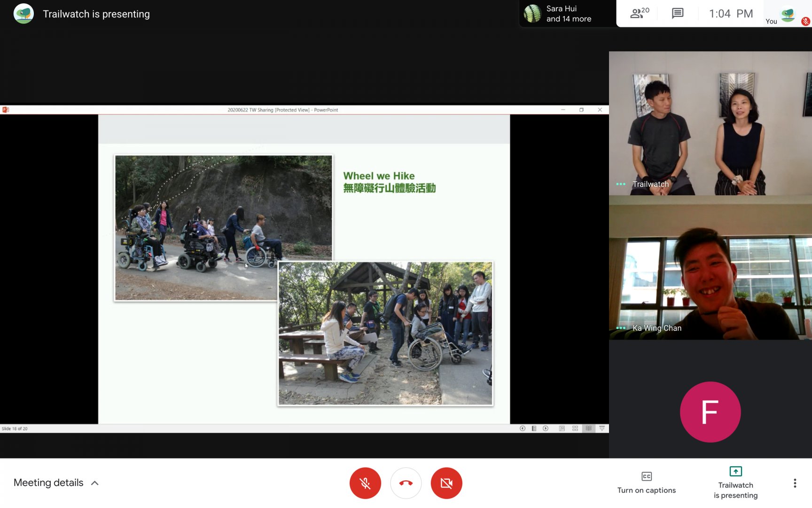Image resolution: width=812 pixels, height=508 pixels.
Task: Open the meeting chat panel
Action: (677, 13)
